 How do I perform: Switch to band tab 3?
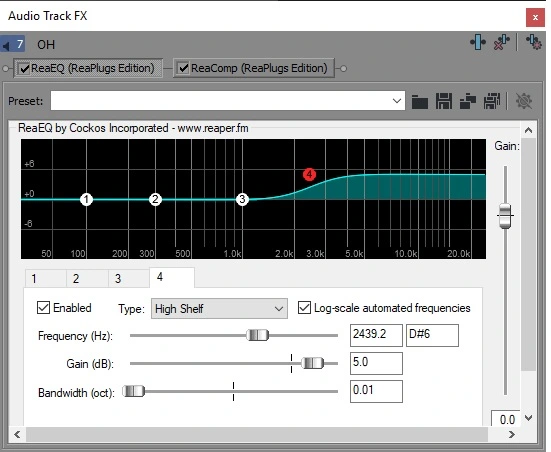(129, 279)
